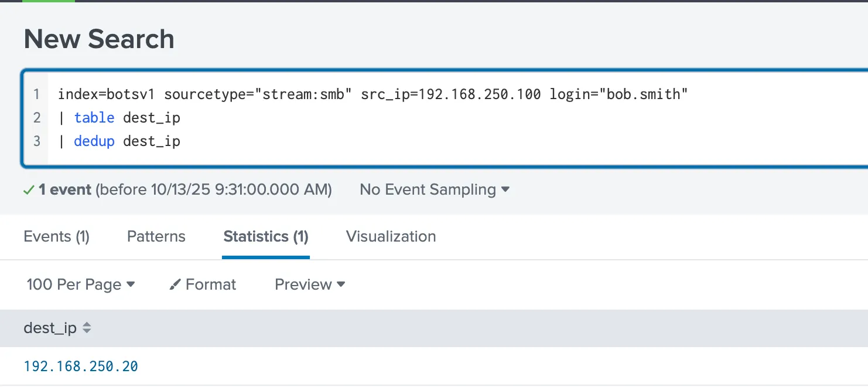The image size is (868, 387).
Task: Click the pencil icon beside Format
Action: coord(175,285)
